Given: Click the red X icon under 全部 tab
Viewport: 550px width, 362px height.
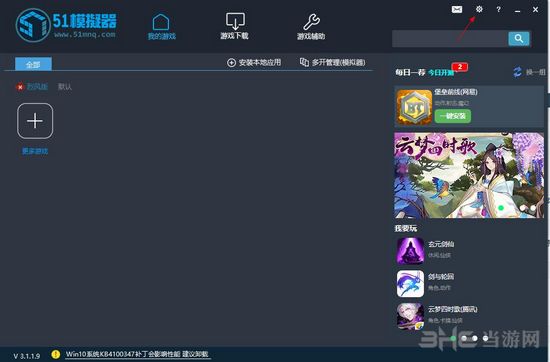Looking at the screenshot, I should coord(20,87).
